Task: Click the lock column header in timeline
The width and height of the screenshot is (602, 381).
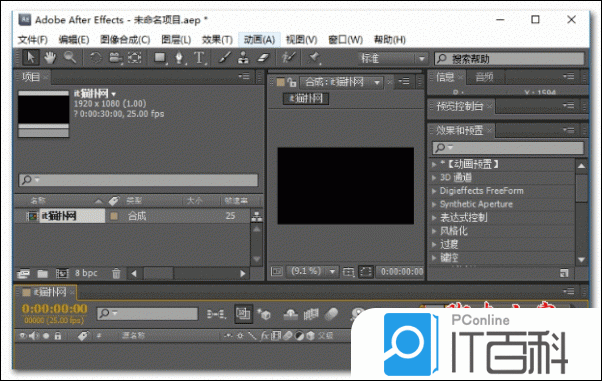Action: 58,336
